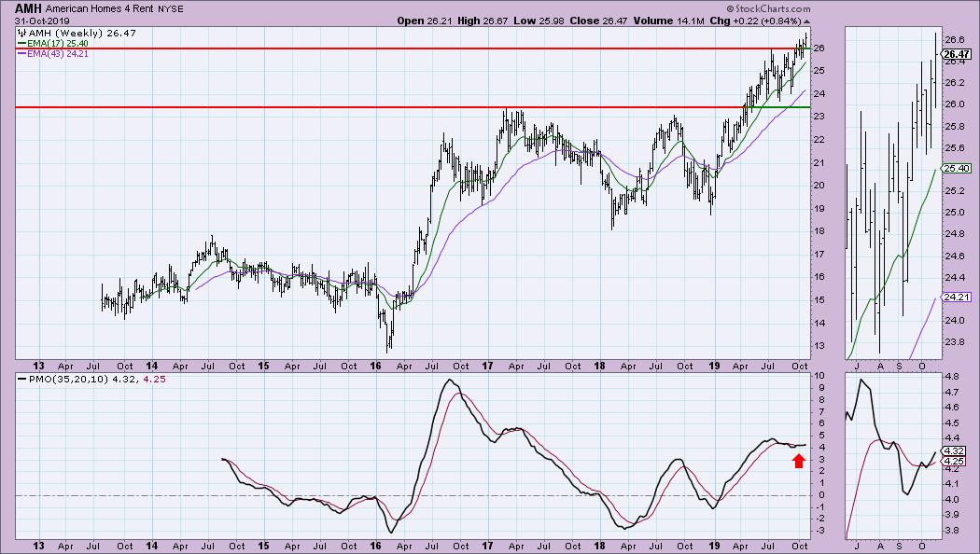Click year 14 on the bottom PMO time axis
980x554 pixels.
pyautogui.click(x=151, y=546)
